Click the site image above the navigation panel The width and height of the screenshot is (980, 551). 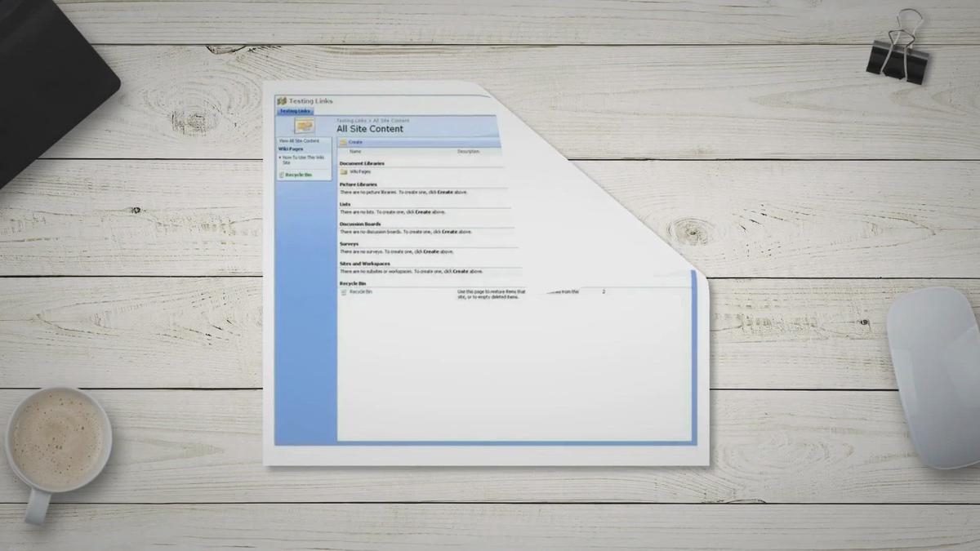coord(305,126)
